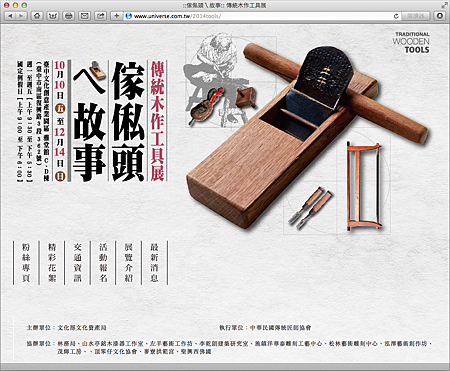Click the 臺中文化創意產業園區 venue text

46,121
